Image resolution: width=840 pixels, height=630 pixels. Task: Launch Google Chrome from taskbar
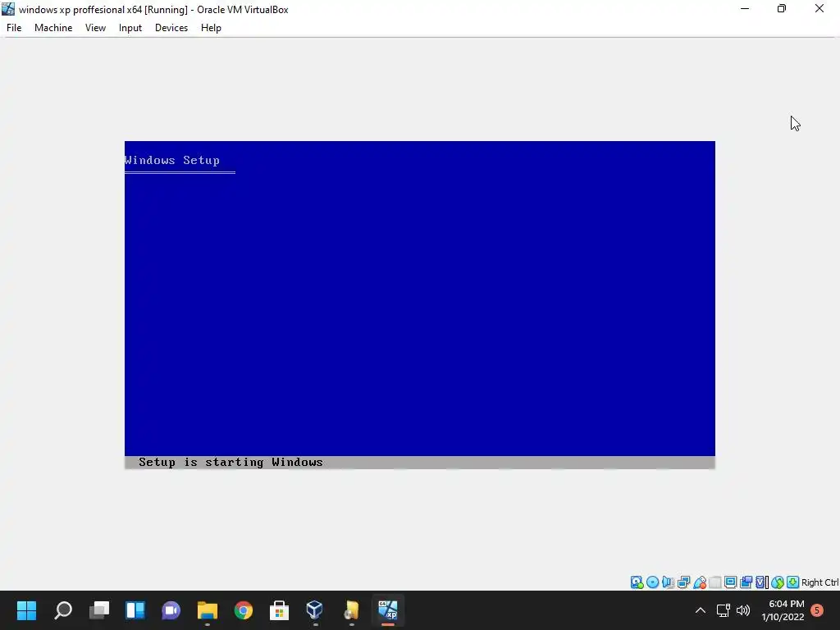243,610
